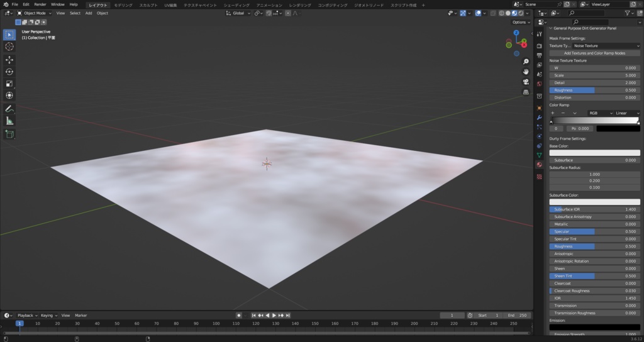Adjust the Specular slider
Screen dimensions: 644x342
coord(594,231)
